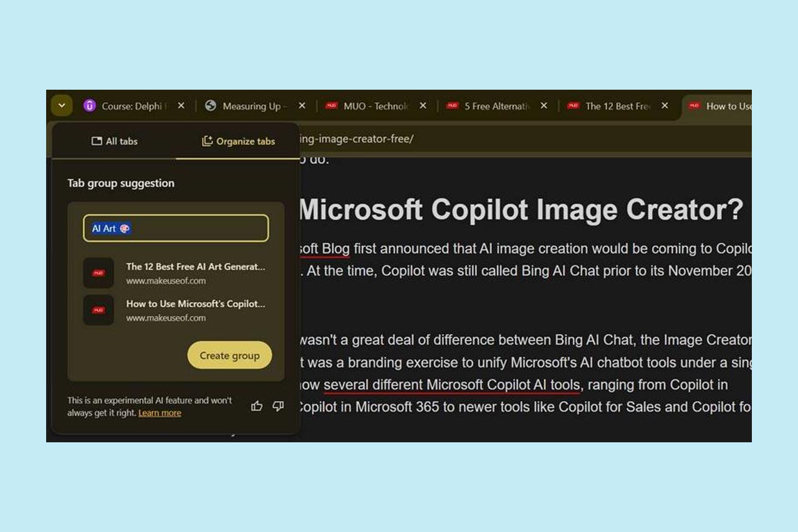The image size is (798, 532).
Task: Switch to the Course: Delphi tab
Action: (135, 106)
